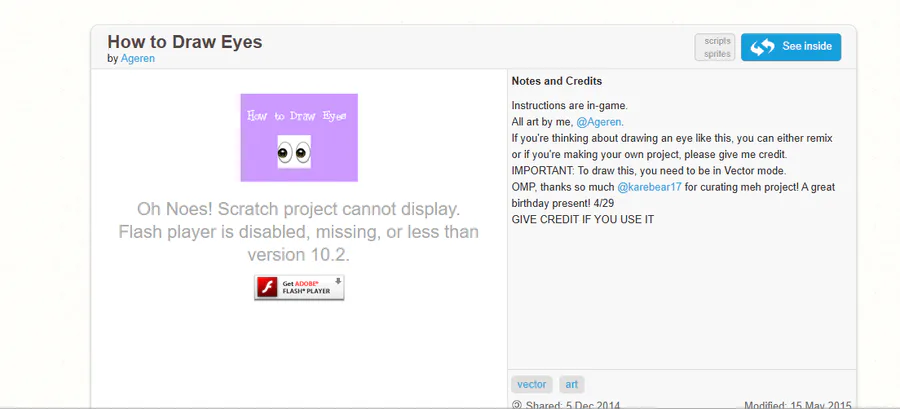Open the See inside button

point(790,47)
